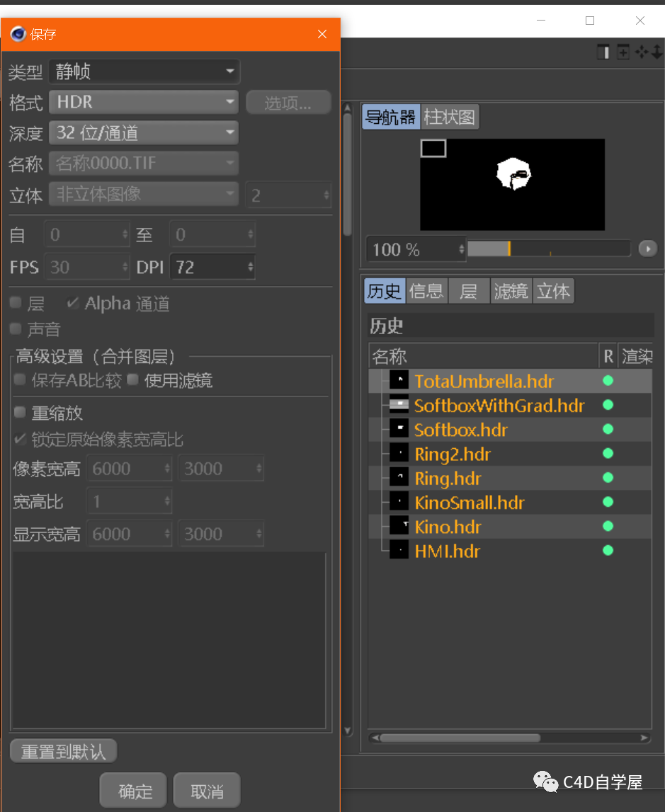Screen dimensions: 665x812
Task: Click the zoom slider bar in navigator
Action: click(x=548, y=248)
